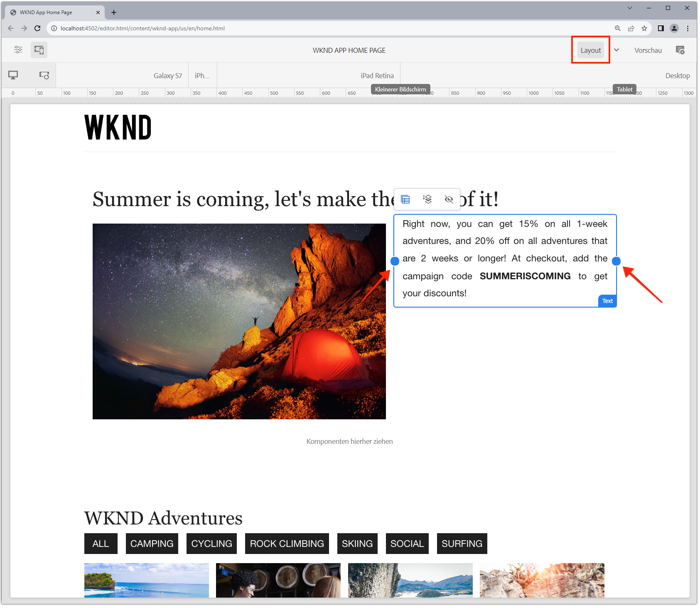Viewport: 700px width, 608px height.
Task: Click the Komponenten hierher ziehen drop zone
Action: tap(350, 441)
